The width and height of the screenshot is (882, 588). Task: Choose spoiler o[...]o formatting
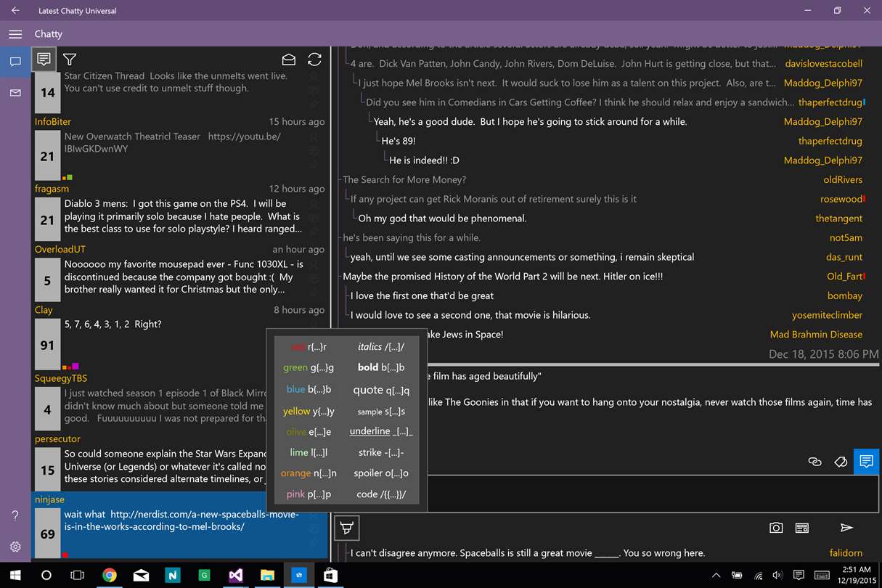(x=381, y=473)
